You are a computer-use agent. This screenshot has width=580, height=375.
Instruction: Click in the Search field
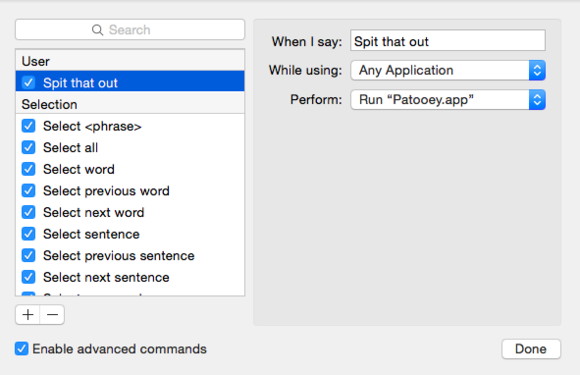pyautogui.click(x=130, y=30)
